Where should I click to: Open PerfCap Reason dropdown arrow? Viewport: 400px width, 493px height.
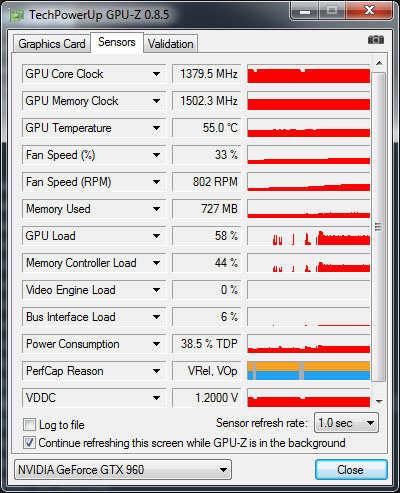pos(156,371)
